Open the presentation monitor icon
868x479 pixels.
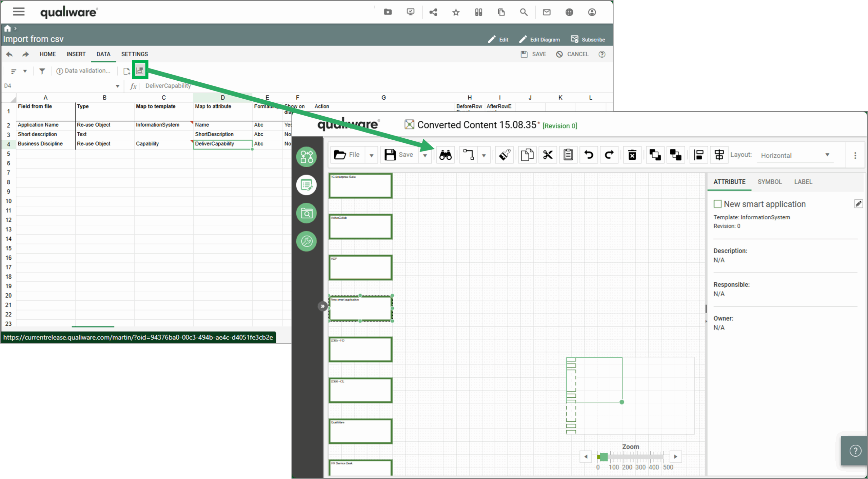[x=410, y=12]
